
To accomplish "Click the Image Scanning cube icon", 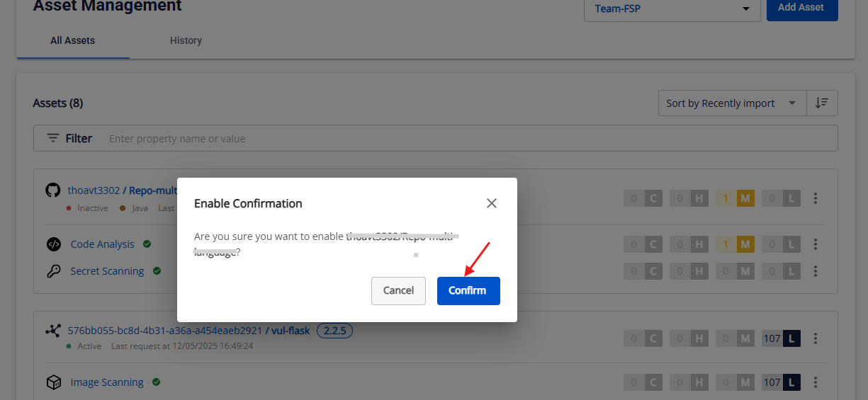I will pyautogui.click(x=53, y=382).
